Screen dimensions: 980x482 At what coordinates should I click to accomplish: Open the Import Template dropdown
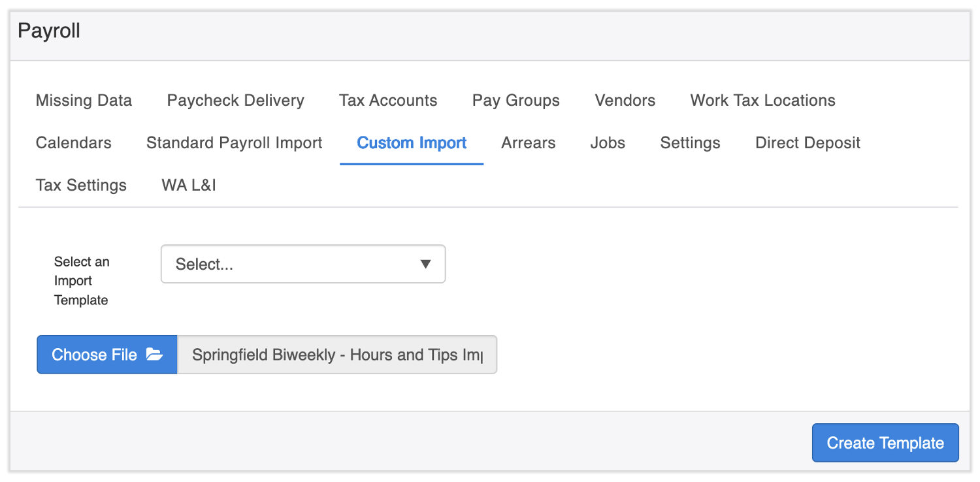coord(303,264)
